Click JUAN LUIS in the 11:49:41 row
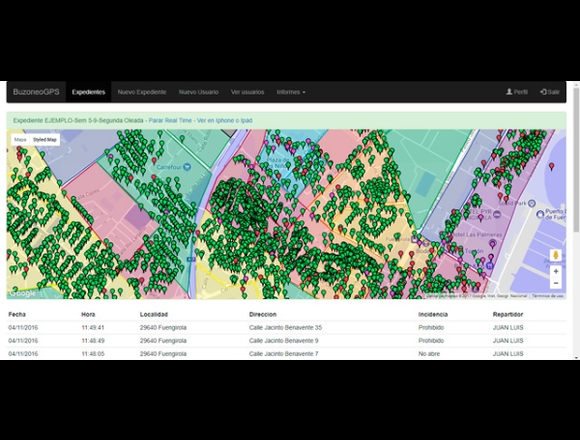 (508, 328)
